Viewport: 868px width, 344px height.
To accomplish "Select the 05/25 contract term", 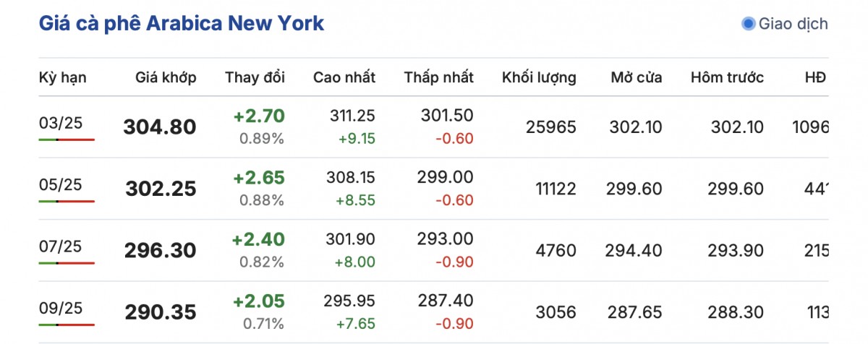I will pyautogui.click(x=61, y=184).
